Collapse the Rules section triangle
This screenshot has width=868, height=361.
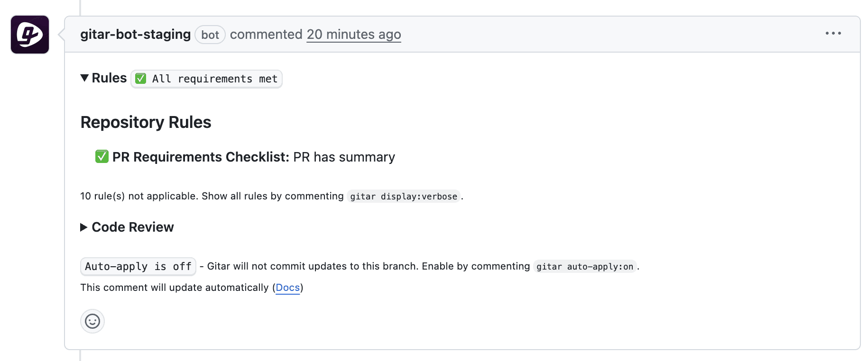(x=84, y=78)
